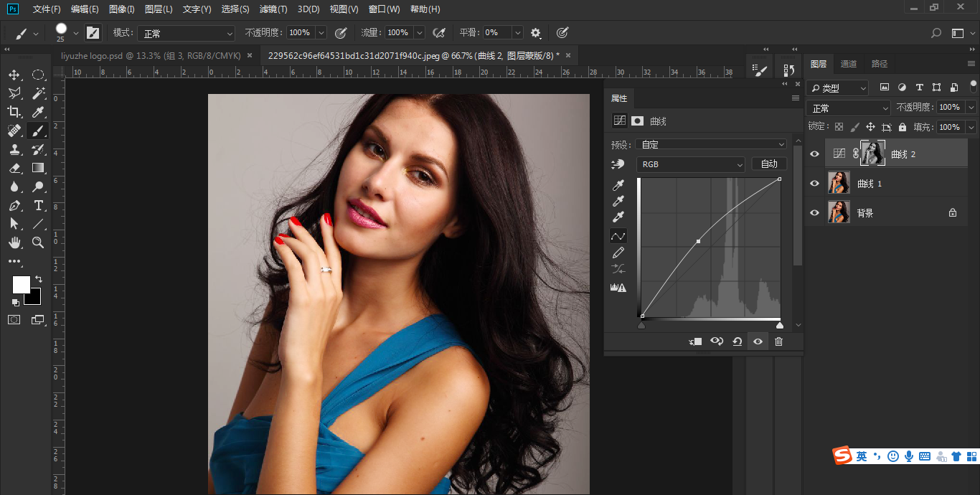Open the brush blending 模式 dropdown
The width and height of the screenshot is (980, 495).
pos(187,33)
